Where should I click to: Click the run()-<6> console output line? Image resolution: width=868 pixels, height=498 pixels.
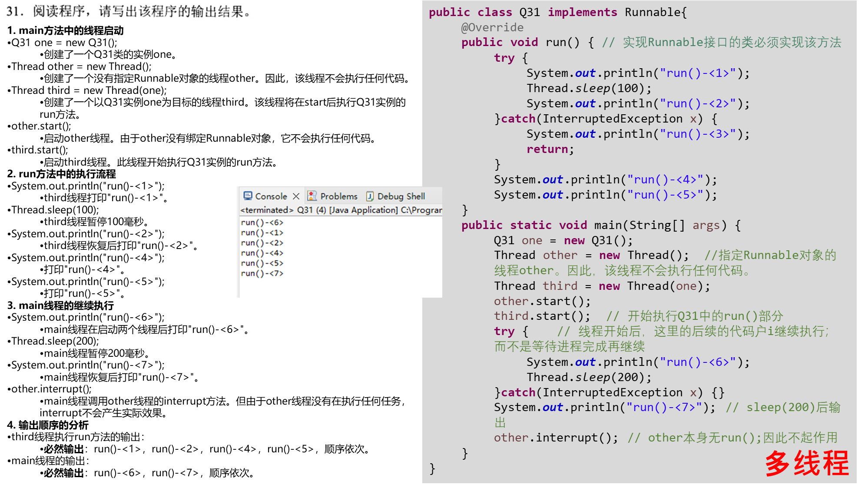pyautogui.click(x=262, y=222)
